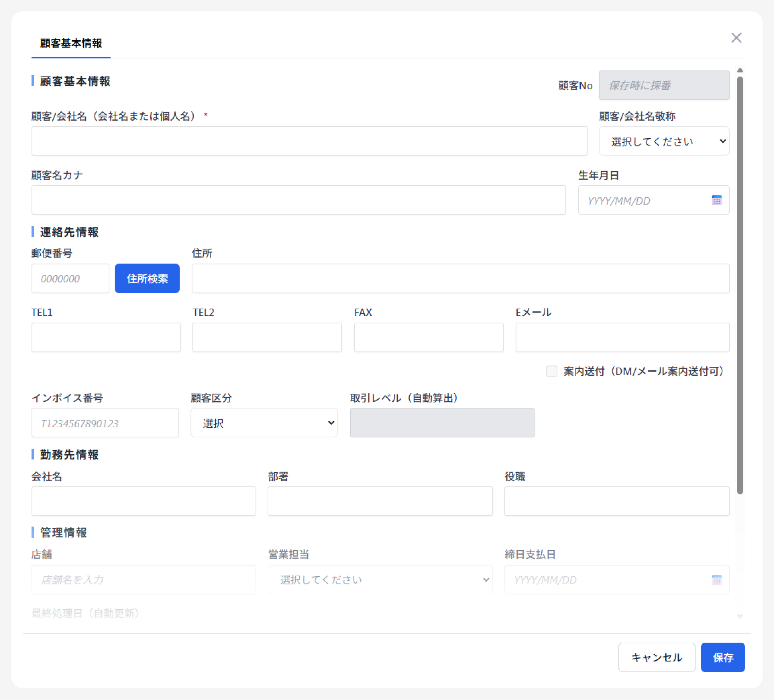Click the scrollbar down arrow
The width and height of the screenshot is (774, 700).
(x=740, y=616)
